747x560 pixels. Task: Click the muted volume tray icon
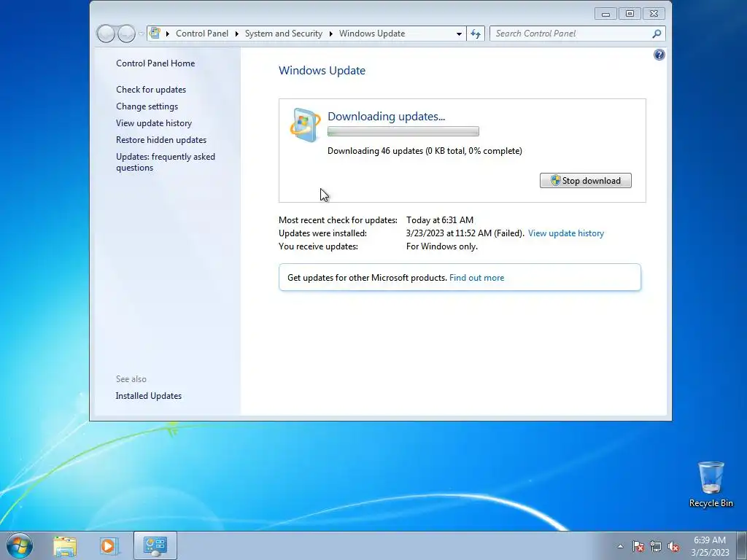pyautogui.click(x=673, y=546)
